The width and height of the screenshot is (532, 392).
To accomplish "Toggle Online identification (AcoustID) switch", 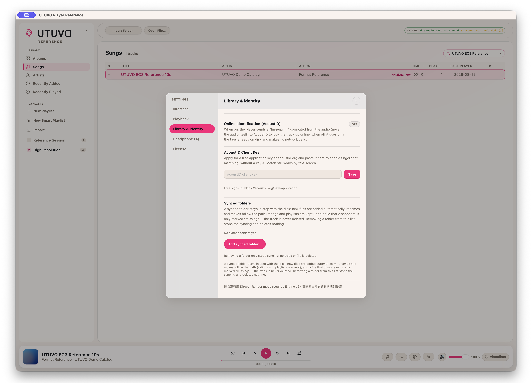I will [x=354, y=124].
